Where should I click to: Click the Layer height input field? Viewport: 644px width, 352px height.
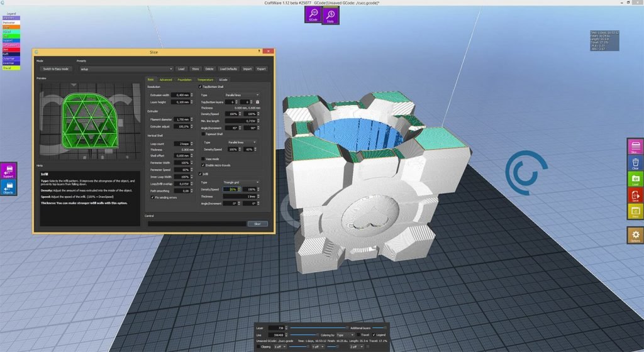(181, 102)
